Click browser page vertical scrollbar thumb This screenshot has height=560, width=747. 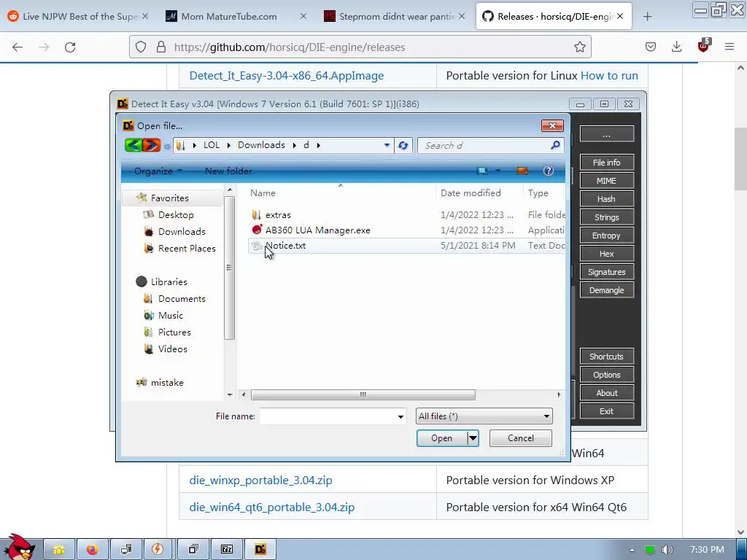tap(740, 158)
